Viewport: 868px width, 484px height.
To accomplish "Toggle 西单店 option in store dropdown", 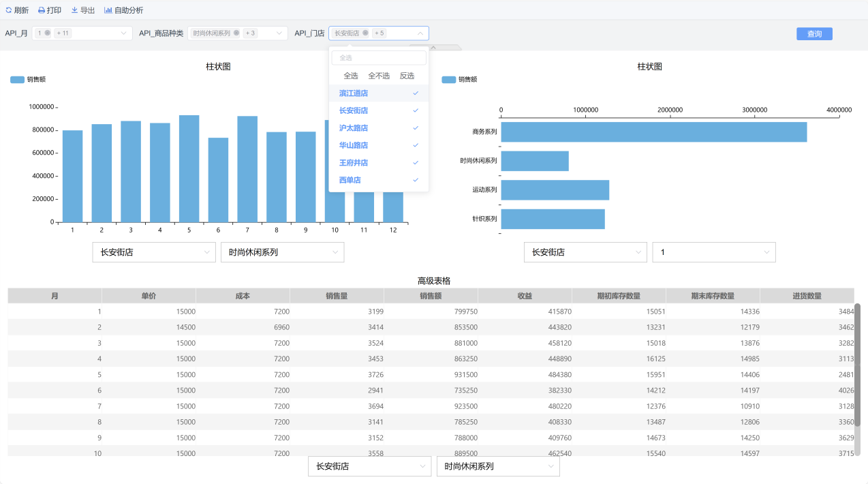I will [379, 180].
